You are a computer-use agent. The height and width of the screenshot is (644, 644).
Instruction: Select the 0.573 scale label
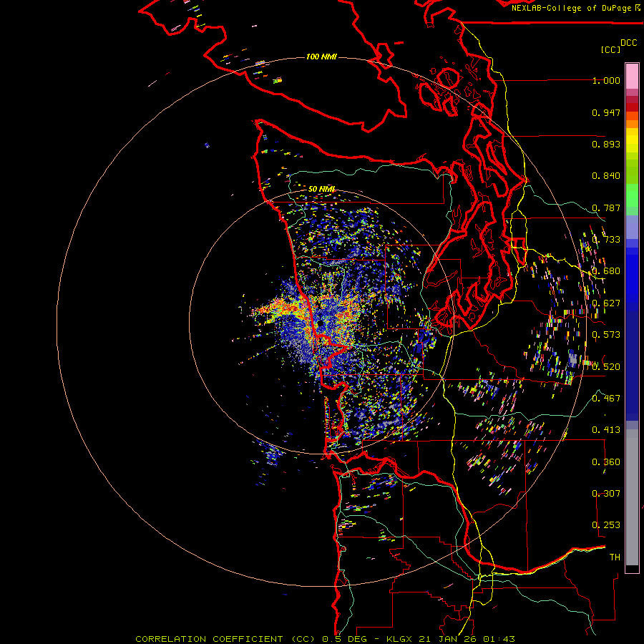(x=606, y=335)
